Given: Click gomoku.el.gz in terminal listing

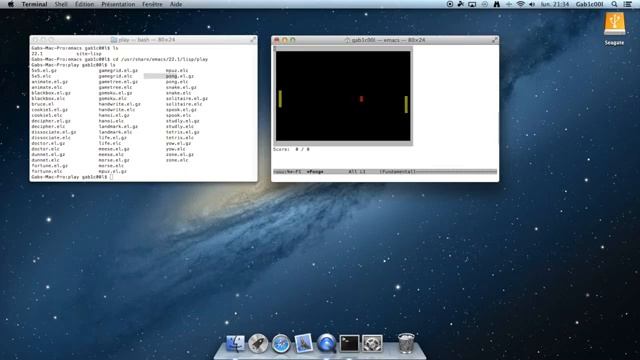Looking at the screenshot, I should (115, 93).
